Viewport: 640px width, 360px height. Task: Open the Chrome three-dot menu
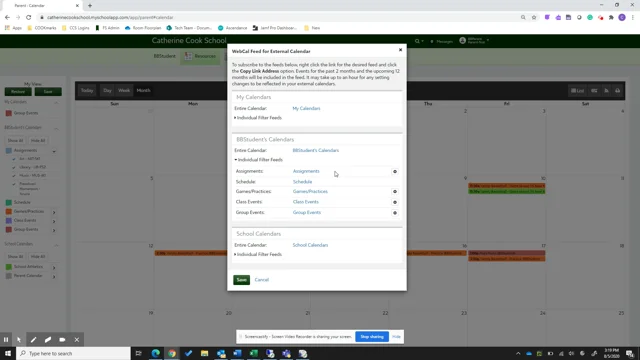pyautogui.click(x=633, y=18)
